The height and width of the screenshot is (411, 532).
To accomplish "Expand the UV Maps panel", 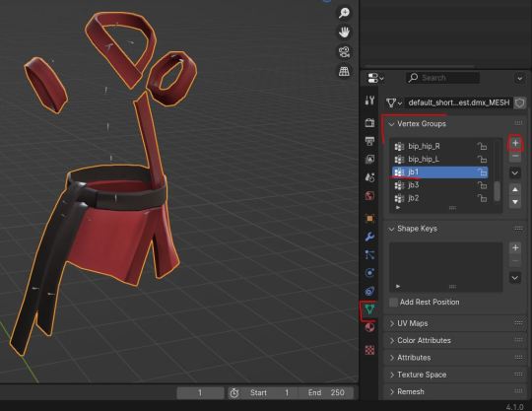I will tap(391, 323).
